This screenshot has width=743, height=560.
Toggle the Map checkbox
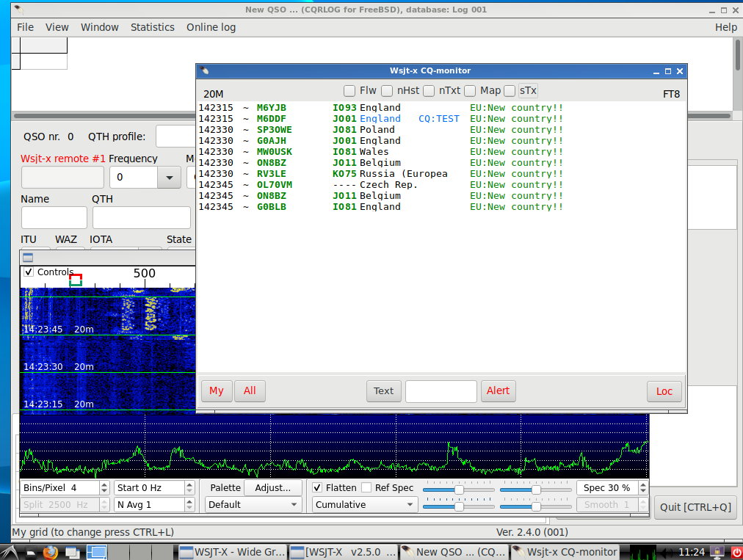tap(470, 90)
